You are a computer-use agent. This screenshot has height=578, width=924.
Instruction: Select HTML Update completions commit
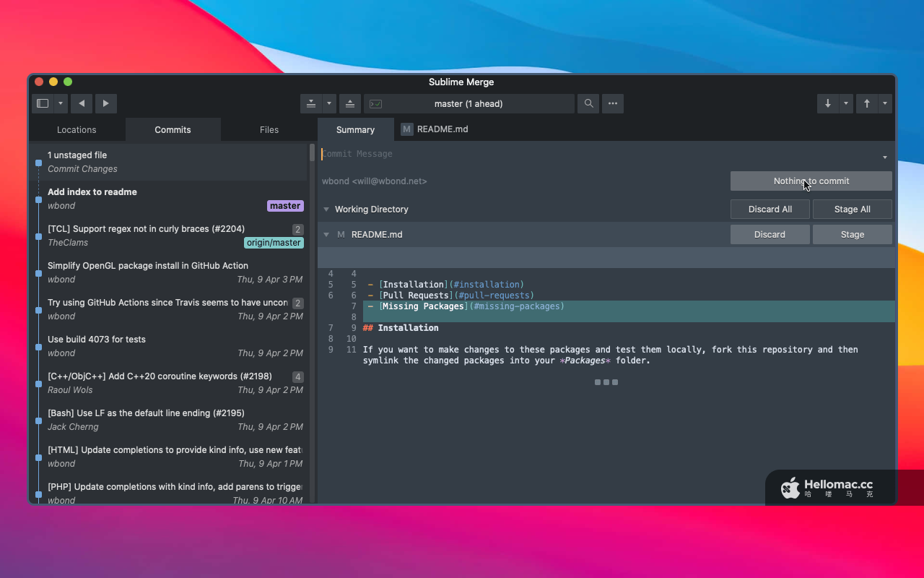click(169, 457)
